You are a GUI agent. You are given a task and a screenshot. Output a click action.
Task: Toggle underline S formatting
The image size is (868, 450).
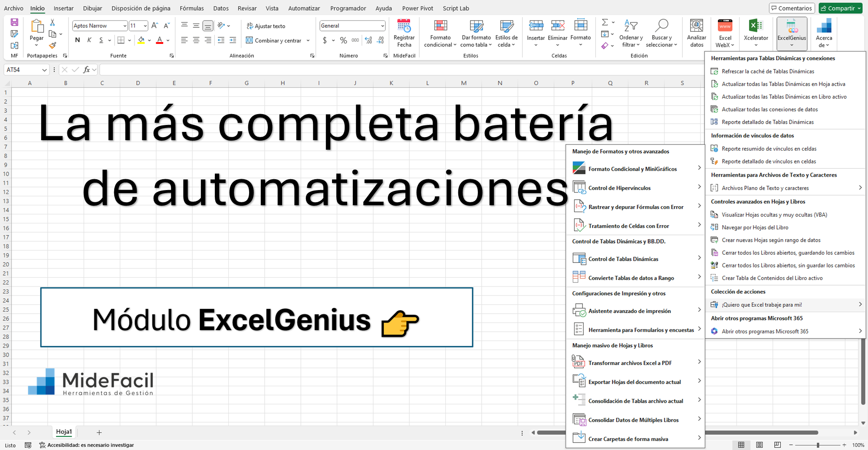pyautogui.click(x=101, y=40)
